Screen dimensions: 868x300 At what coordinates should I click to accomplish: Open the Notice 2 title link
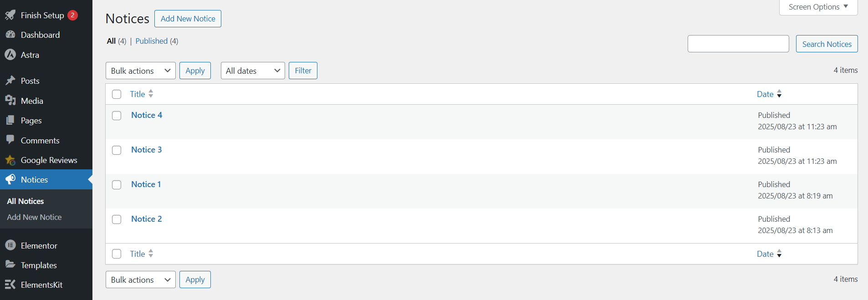coord(146,219)
